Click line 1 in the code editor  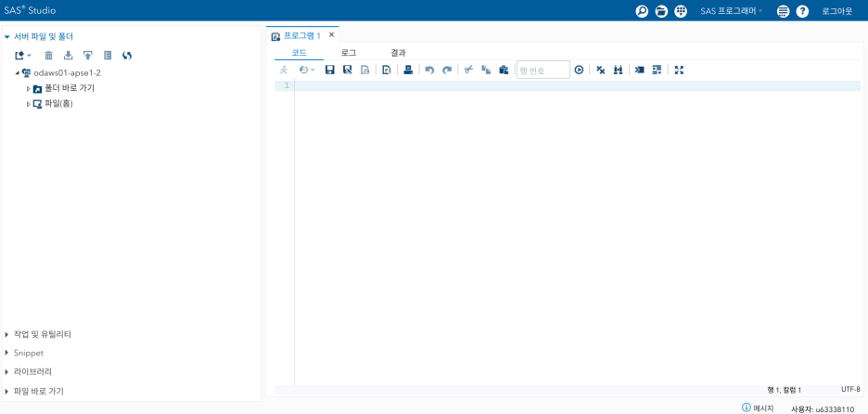point(578,86)
